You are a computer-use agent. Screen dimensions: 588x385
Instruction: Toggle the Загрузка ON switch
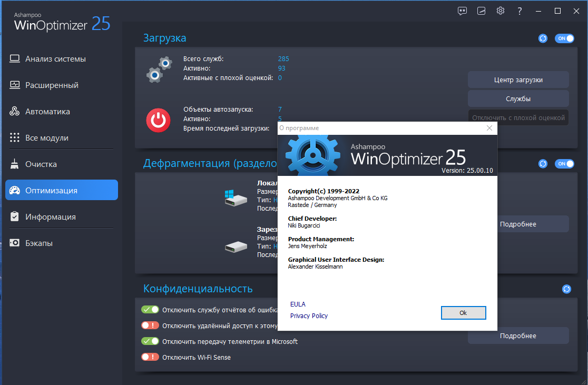(x=564, y=38)
